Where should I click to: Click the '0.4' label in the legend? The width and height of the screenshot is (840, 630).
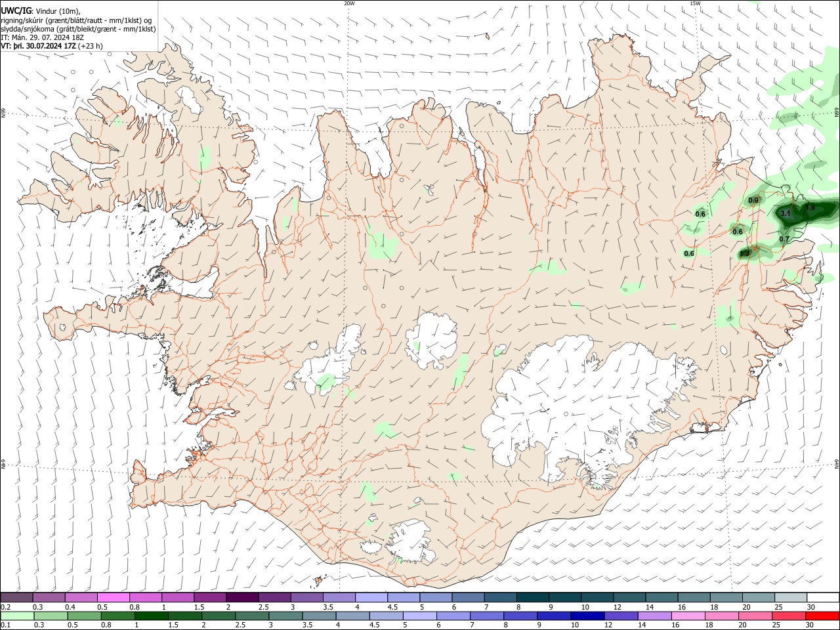point(70,608)
